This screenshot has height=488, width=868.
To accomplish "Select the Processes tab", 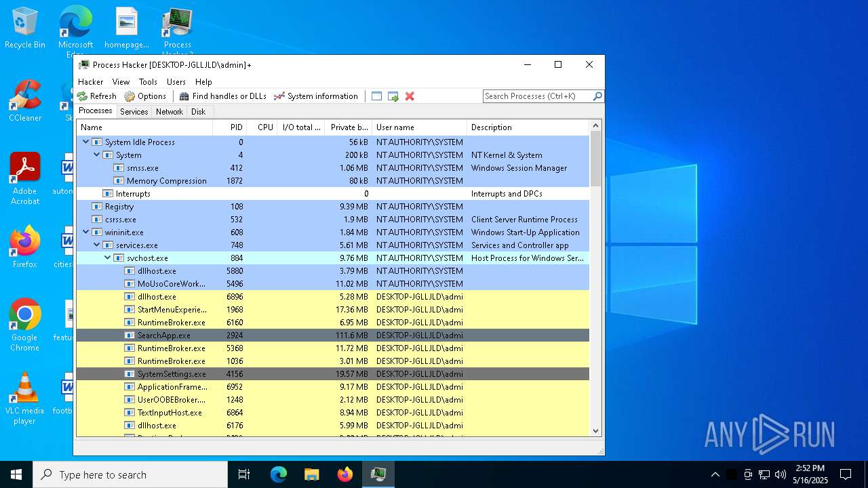I will click(x=96, y=111).
